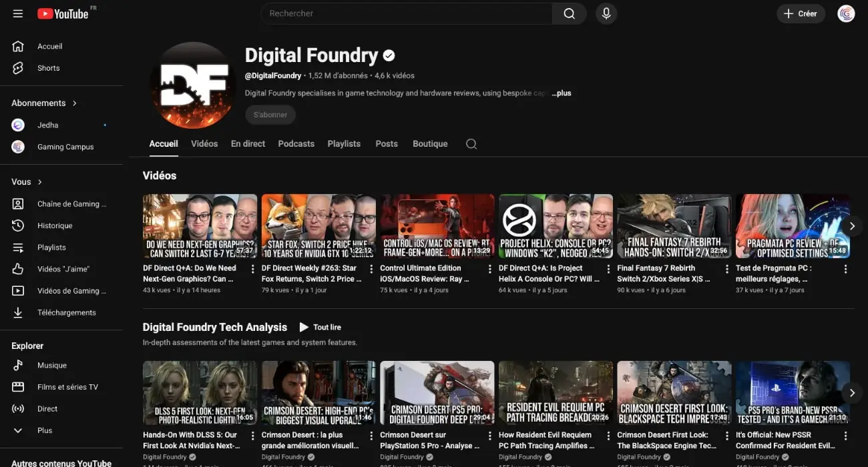Expand the Abonnements section

pyautogui.click(x=44, y=103)
